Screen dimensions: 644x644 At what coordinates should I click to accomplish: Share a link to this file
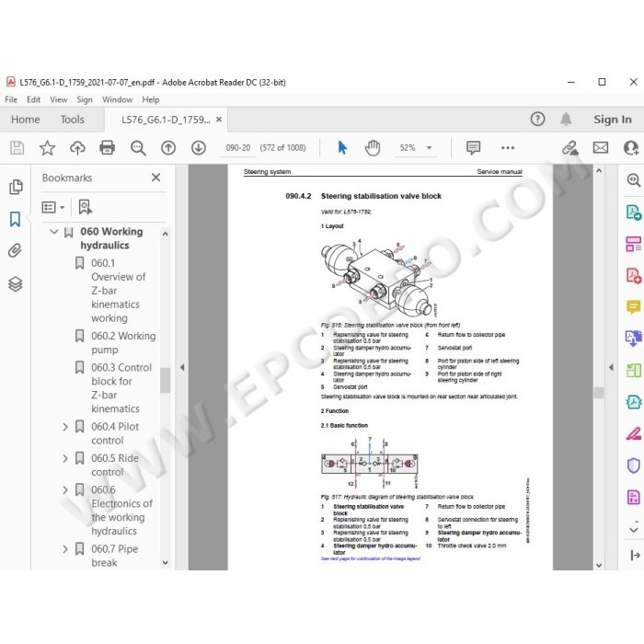point(570,148)
